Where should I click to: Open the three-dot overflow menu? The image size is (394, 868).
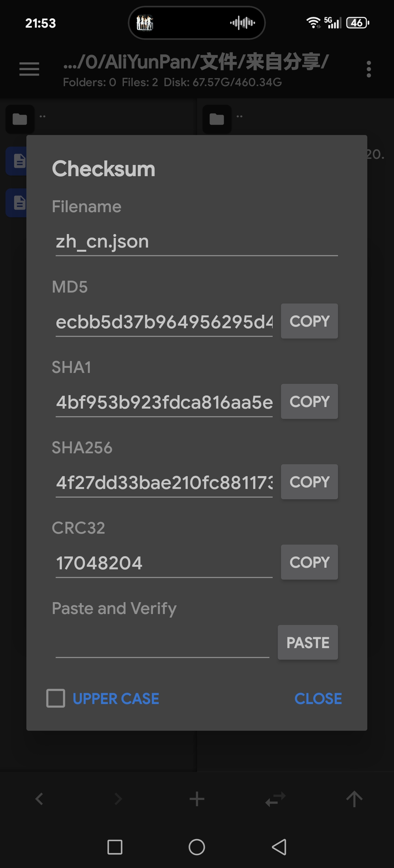[x=369, y=69]
